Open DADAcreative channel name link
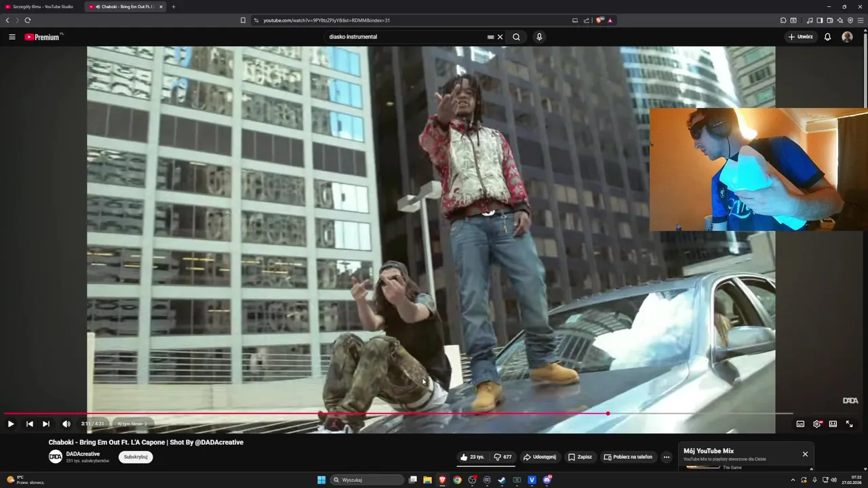The height and width of the screenshot is (488, 868). (x=83, y=454)
